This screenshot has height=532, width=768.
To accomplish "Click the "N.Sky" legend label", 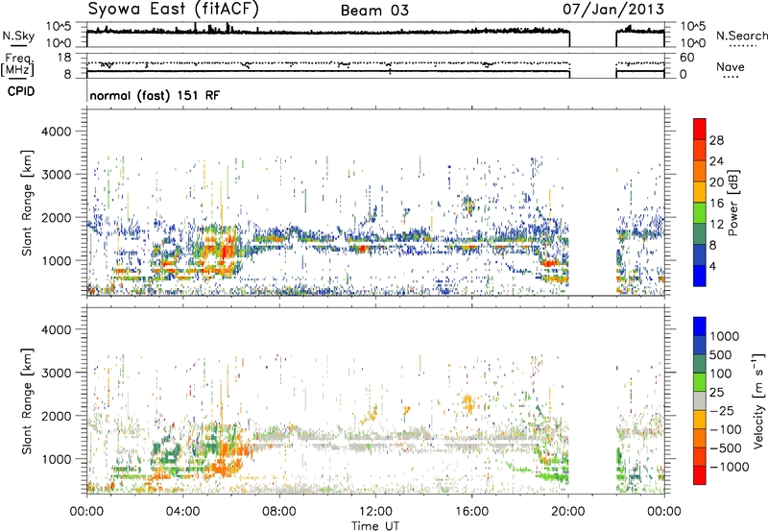I will (x=18, y=36).
